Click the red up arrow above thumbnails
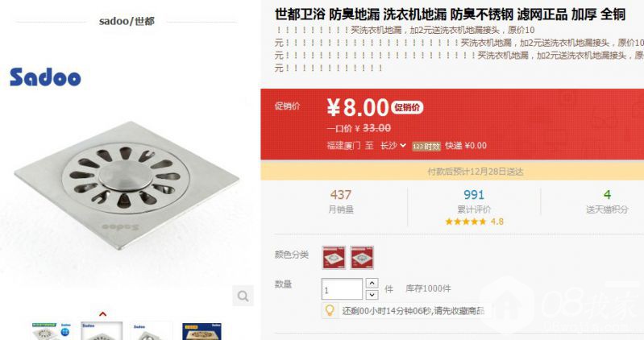Viewport: 644px width, 340px height. (102, 314)
